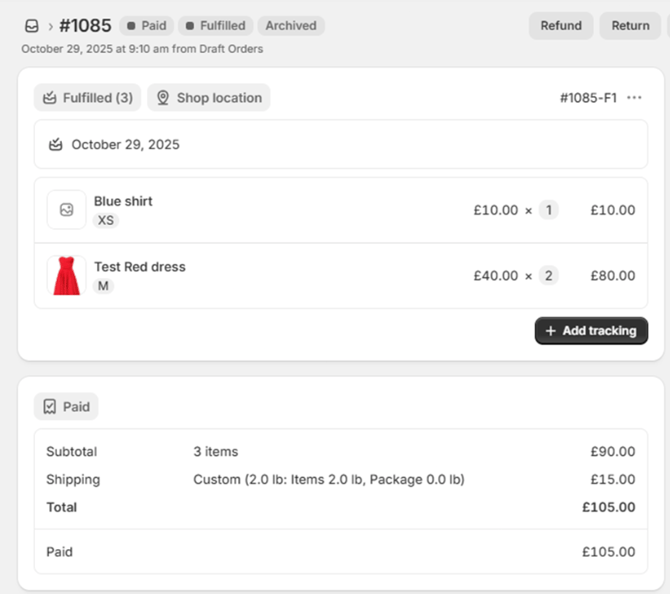
Task: Click the XS variant tag
Action: (x=106, y=220)
